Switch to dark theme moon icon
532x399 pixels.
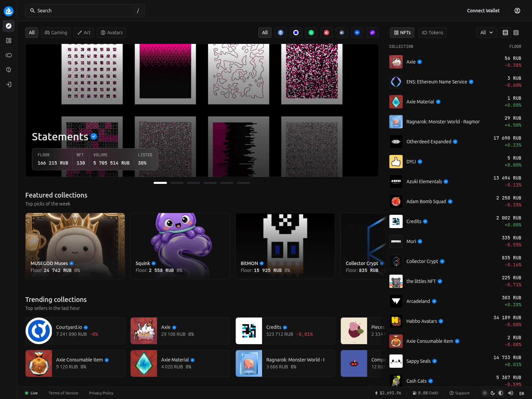coord(493,393)
